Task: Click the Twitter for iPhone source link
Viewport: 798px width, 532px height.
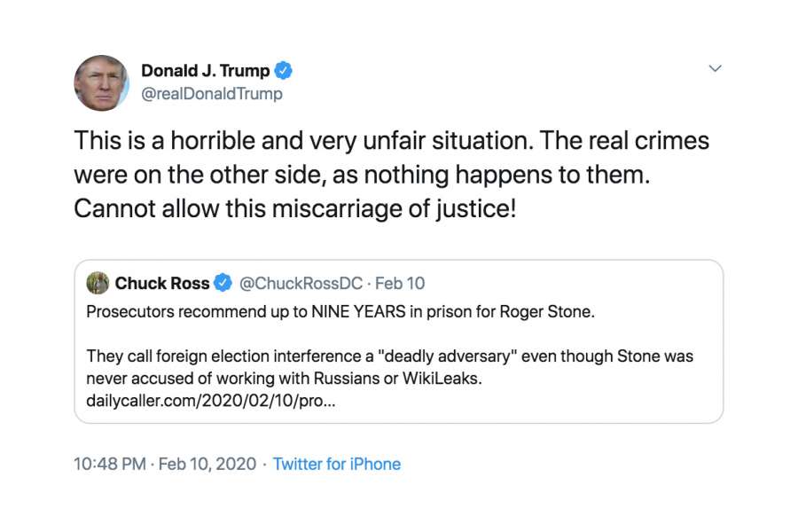Action: point(337,464)
